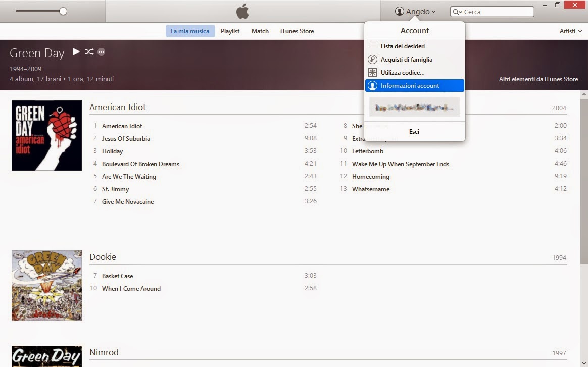Select the Nimrod album title
The height and width of the screenshot is (367, 588).
[x=104, y=352]
